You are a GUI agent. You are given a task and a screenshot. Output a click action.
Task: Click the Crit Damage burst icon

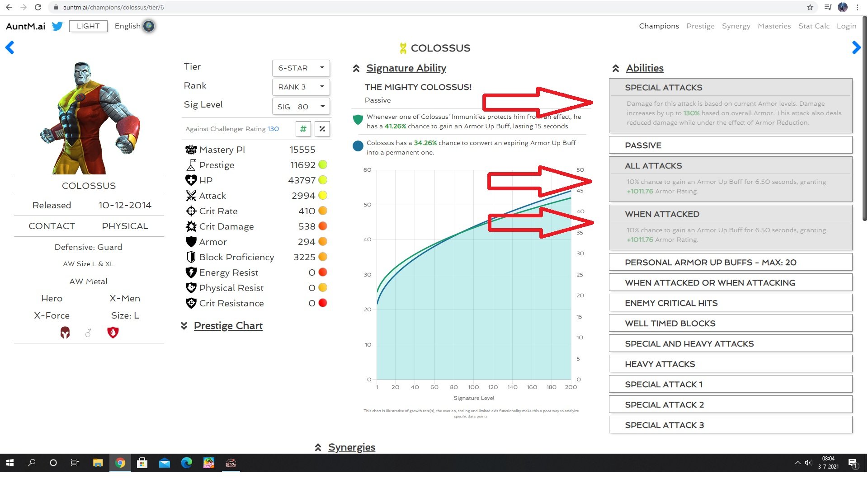pos(191,226)
